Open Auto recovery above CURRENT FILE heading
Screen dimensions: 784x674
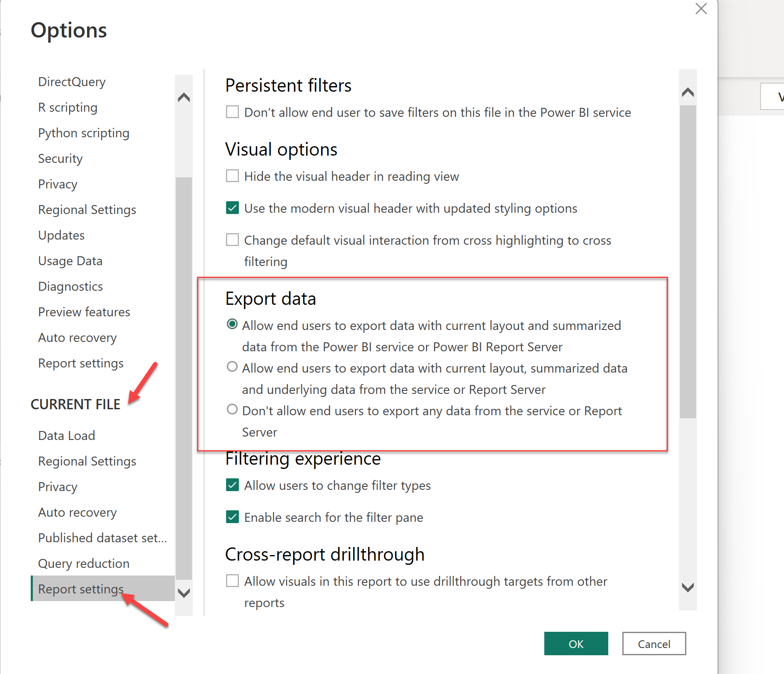pos(77,338)
